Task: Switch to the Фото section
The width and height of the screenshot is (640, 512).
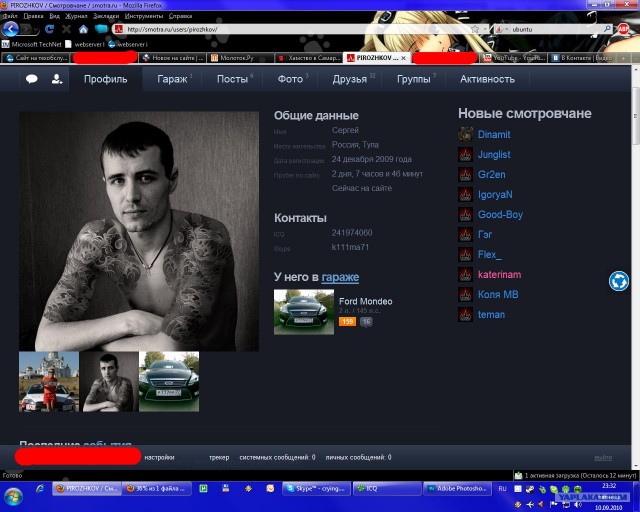Action: click(x=290, y=79)
